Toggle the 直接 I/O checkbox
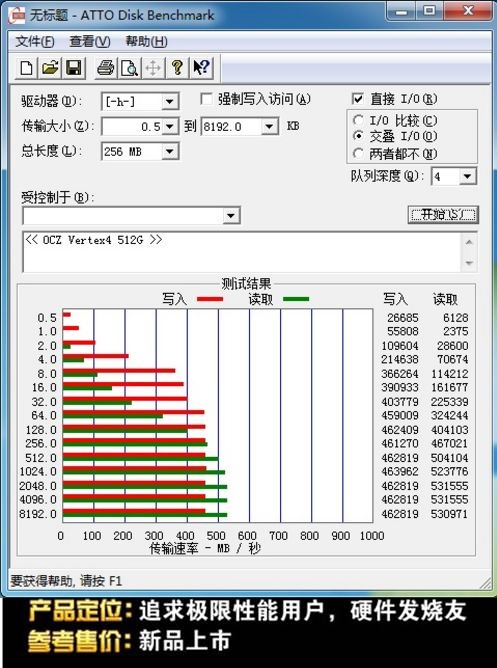The width and height of the screenshot is (497, 668). pyautogui.click(x=358, y=99)
